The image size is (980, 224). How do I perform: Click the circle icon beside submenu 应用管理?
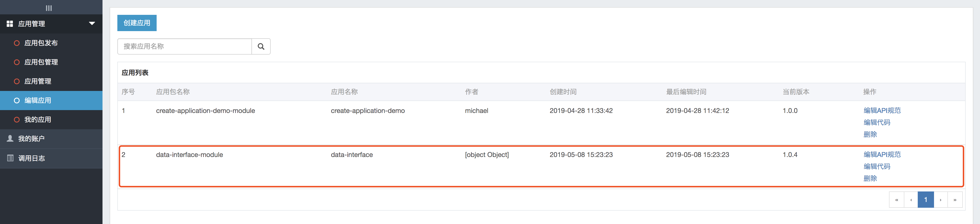(17, 81)
